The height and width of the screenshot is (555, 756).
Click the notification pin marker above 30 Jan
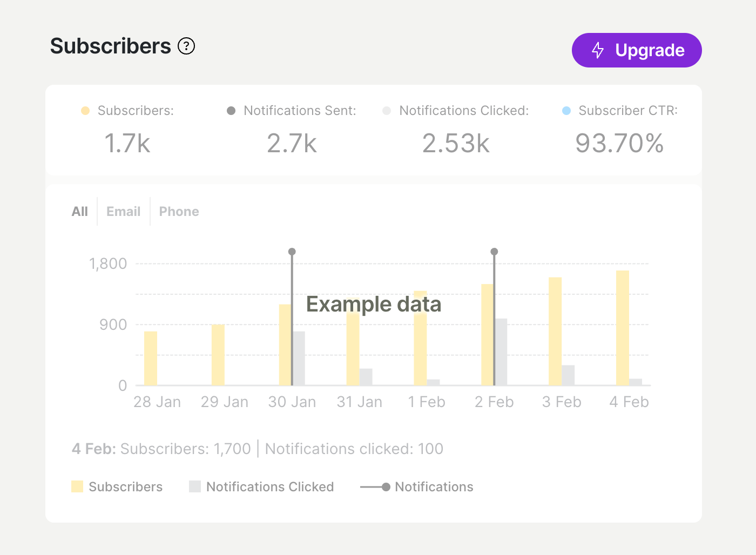click(292, 251)
